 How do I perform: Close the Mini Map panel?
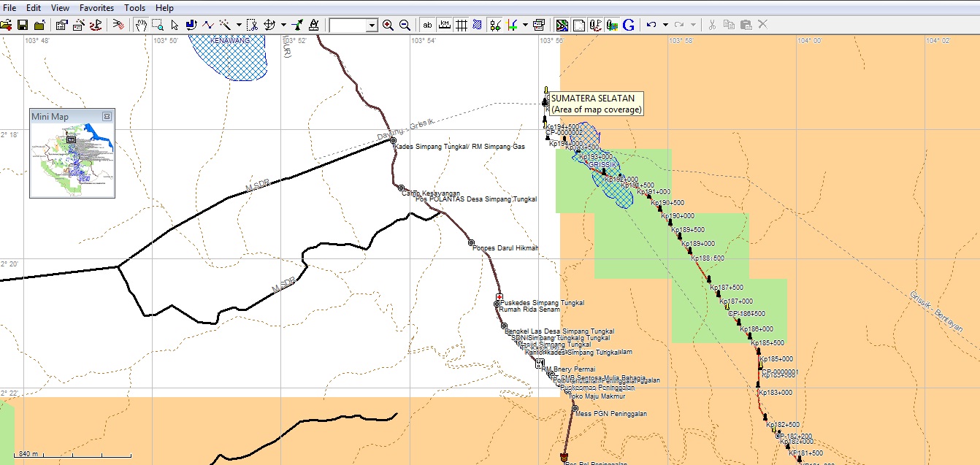point(108,116)
